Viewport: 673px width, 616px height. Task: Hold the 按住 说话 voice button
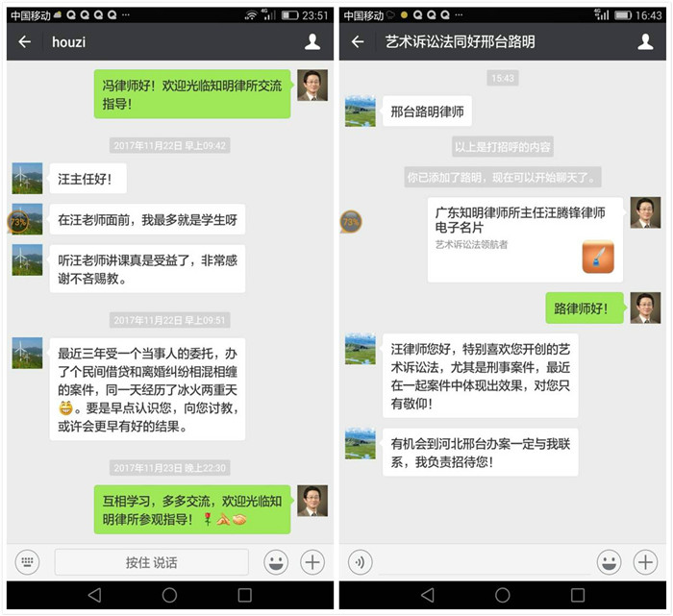pos(152,562)
